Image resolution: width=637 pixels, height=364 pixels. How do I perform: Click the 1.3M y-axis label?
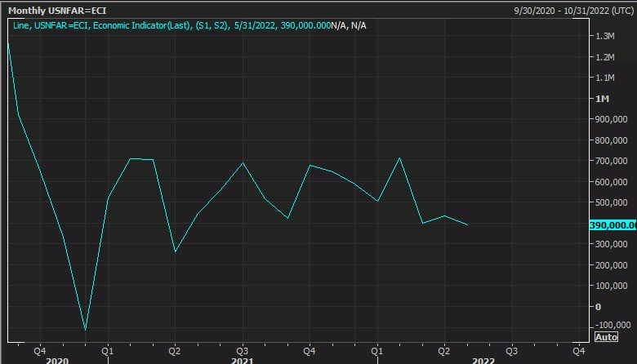(605, 36)
